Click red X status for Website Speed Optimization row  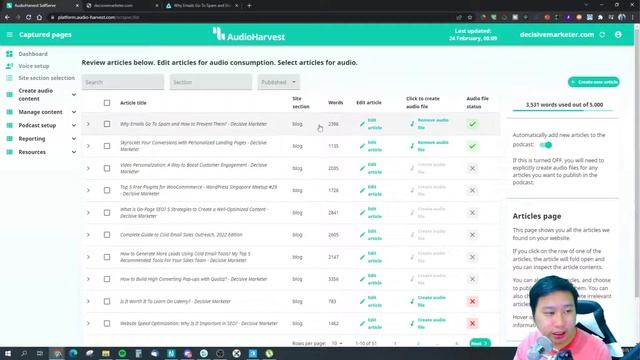(472, 324)
